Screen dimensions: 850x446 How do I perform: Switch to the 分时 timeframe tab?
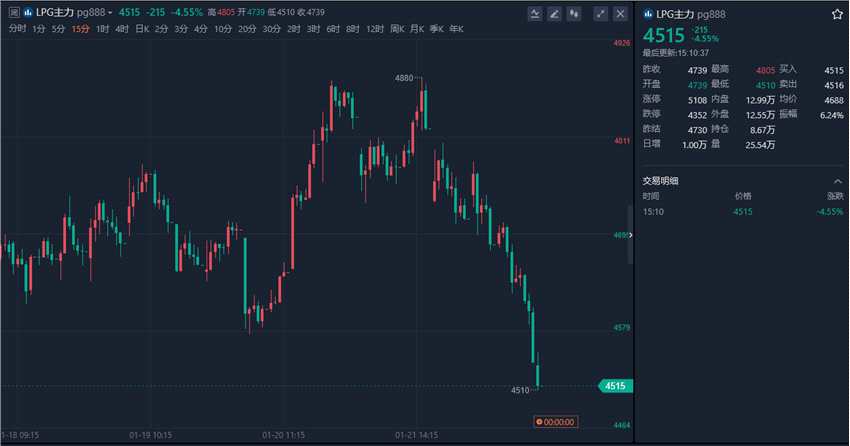pos(17,29)
